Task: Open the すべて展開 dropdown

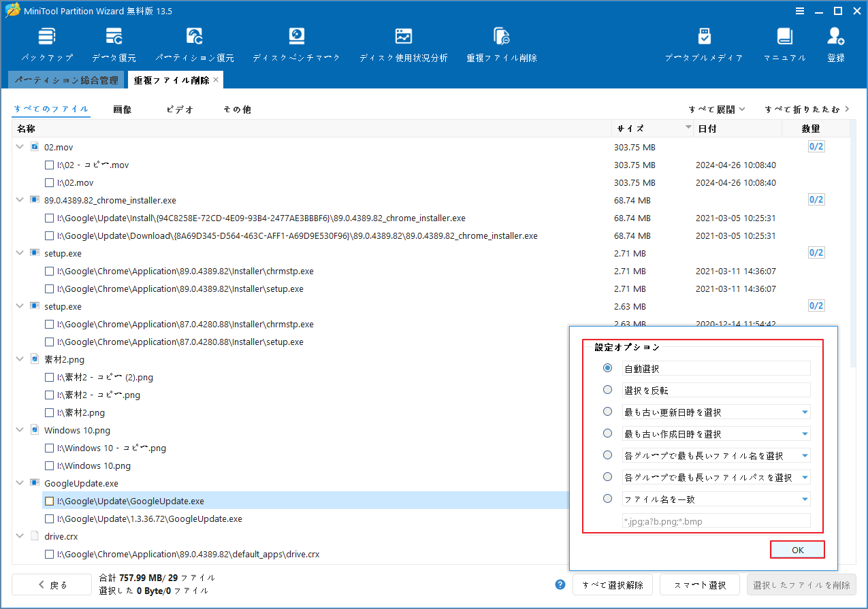Action: coord(713,109)
